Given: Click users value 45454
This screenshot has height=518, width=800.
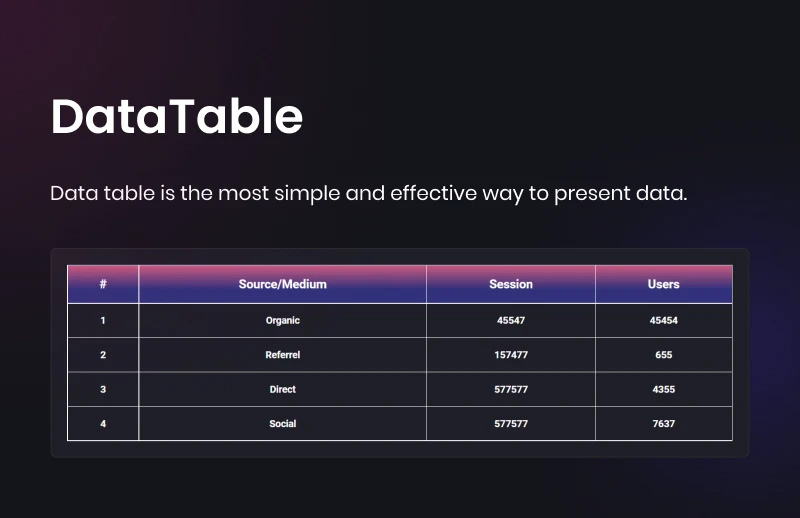Looking at the screenshot, I should 664,320.
